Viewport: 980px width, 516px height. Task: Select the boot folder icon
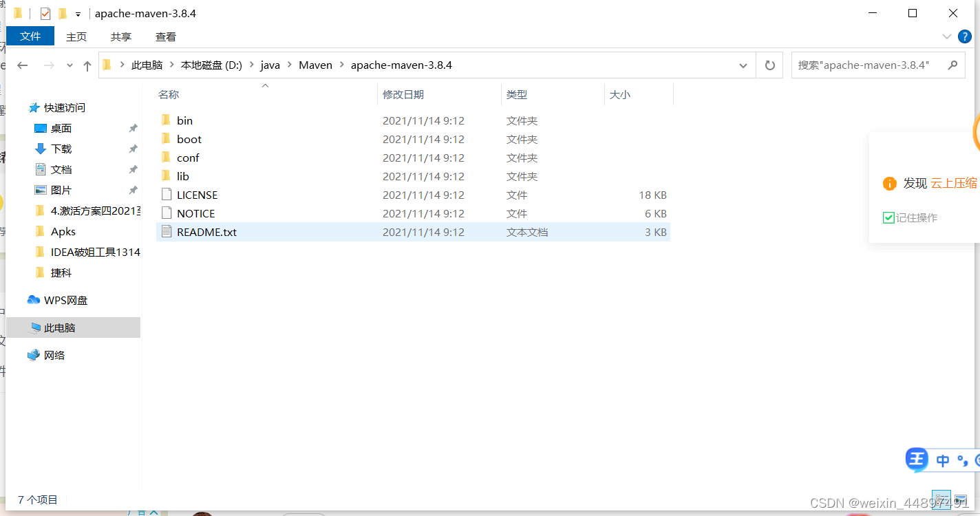pos(166,139)
